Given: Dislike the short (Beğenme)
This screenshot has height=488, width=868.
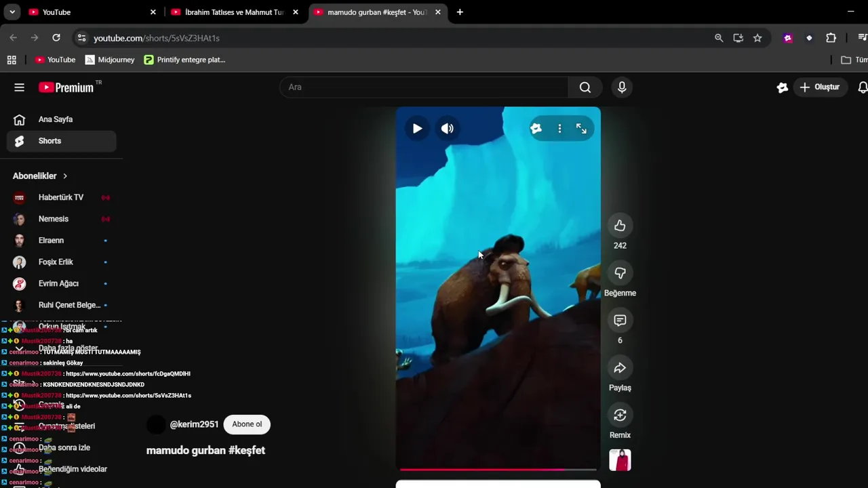Looking at the screenshot, I should [x=620, y=273].
